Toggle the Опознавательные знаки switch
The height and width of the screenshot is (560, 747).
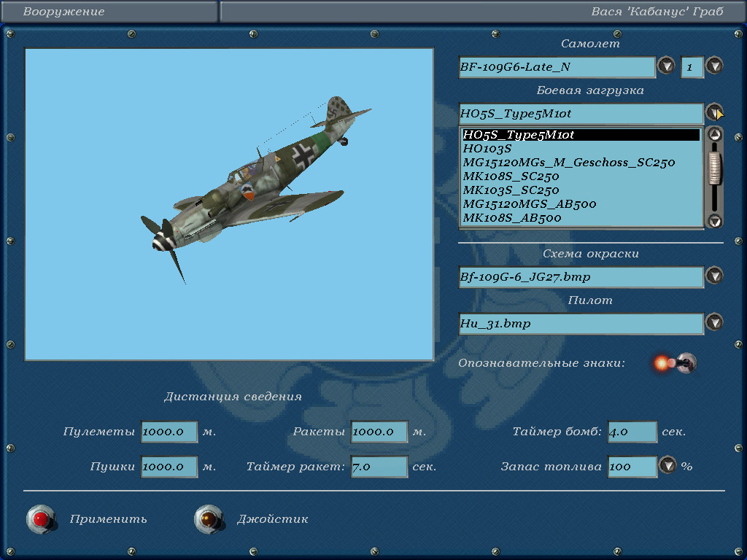676,363
